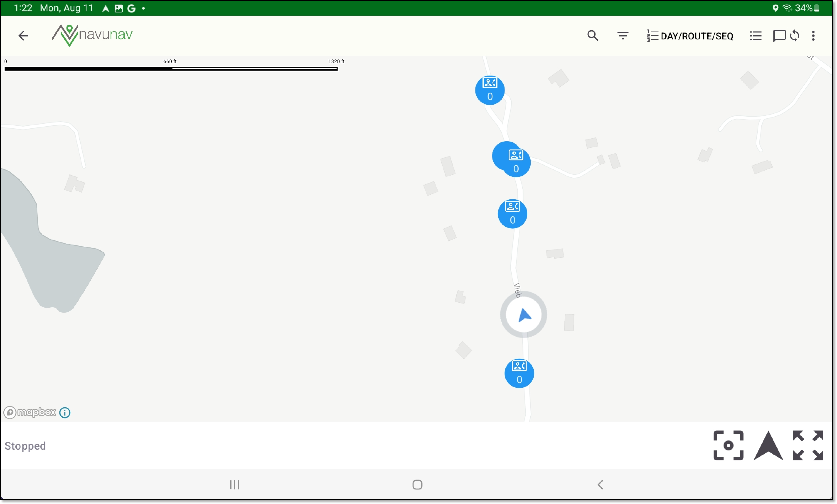Viewport: 837px width, 504px height.
Task: Select the bottom blue stop marker
Action: [x=519, y=373]
